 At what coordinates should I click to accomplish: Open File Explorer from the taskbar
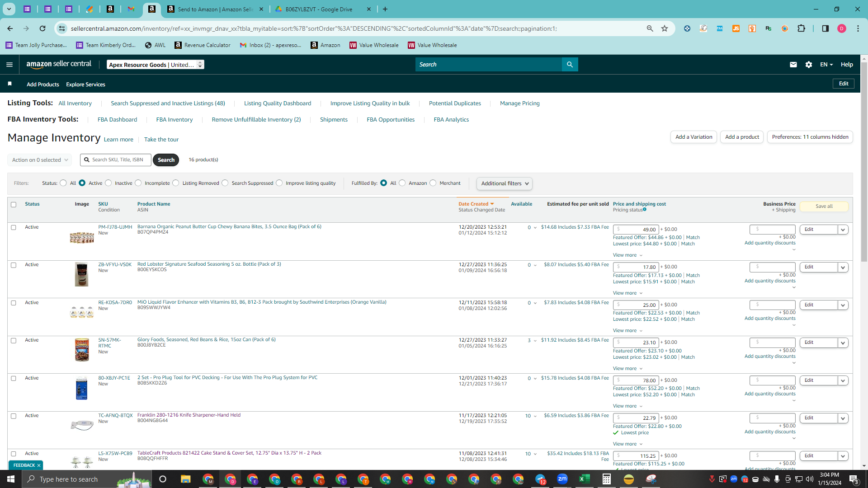click(x=186, y=479)
